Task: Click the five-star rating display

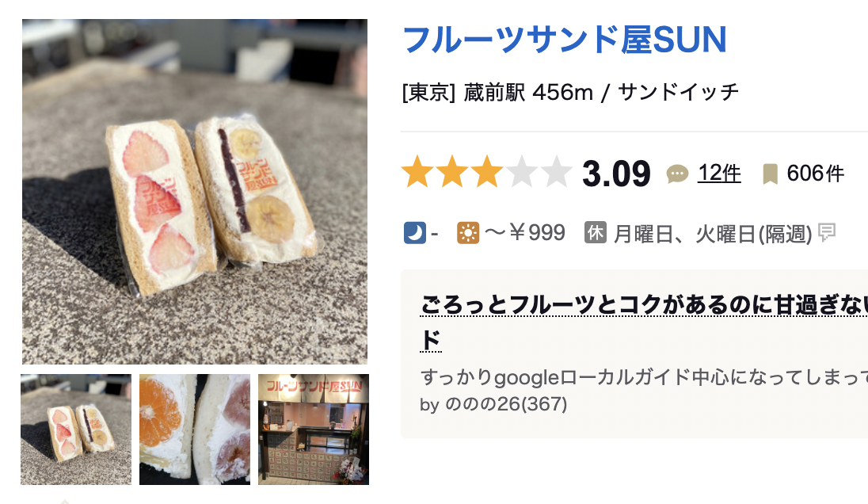Action: point(486,172)
